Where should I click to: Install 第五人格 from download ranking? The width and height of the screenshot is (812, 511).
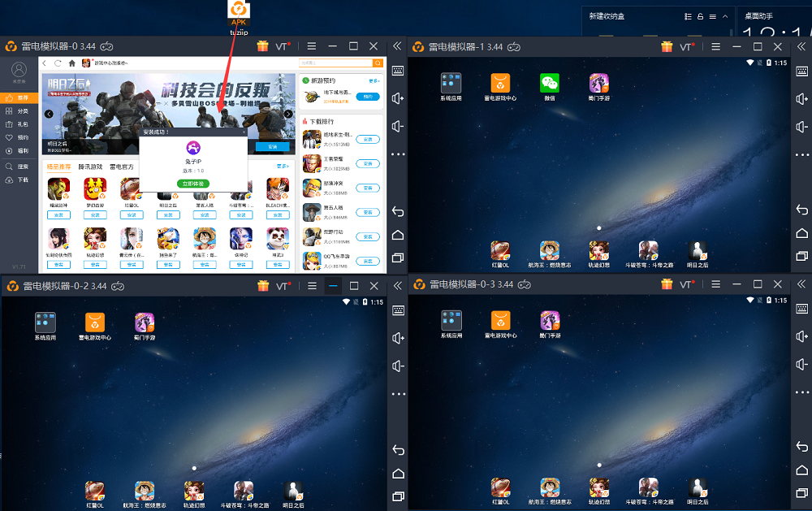368,213
